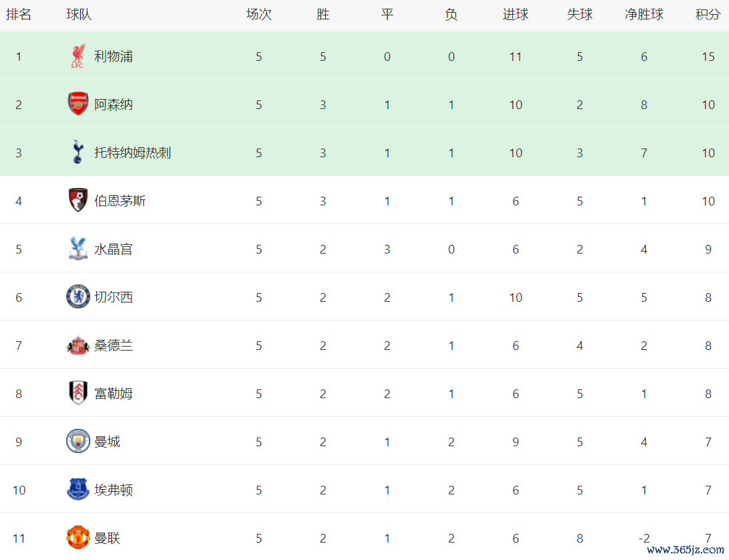Click the 净胜球 column header
Image resolution: width=729 pixels, height=560 pixels.
(644, 15)
